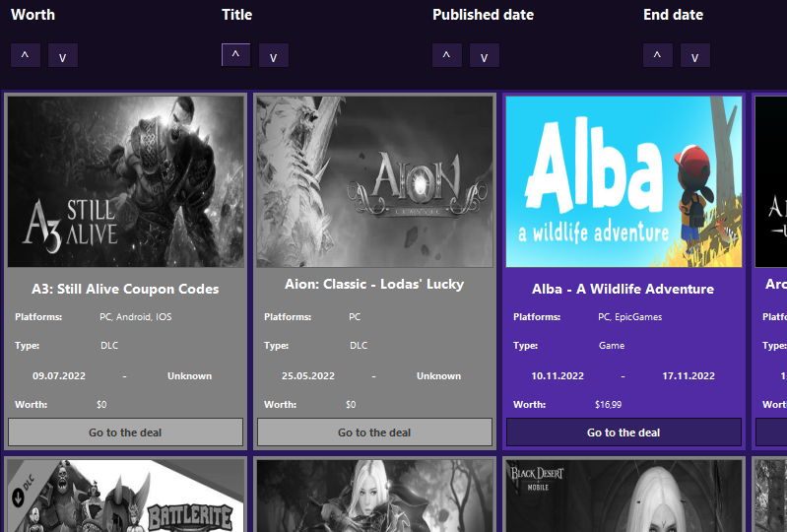Sort Title descending with down arrow

(x=273, y=56)
